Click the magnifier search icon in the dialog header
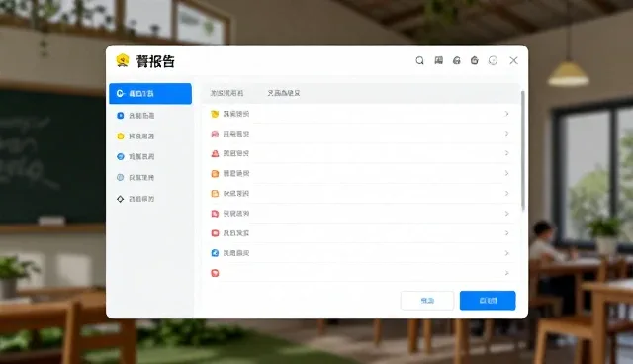Screen dimensions: 633x364 coord(419,60)
